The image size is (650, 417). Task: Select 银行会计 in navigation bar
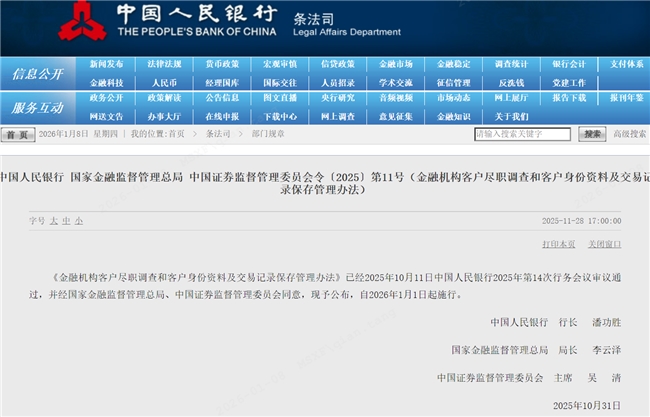pyautogui.click(x=569, y=64)
